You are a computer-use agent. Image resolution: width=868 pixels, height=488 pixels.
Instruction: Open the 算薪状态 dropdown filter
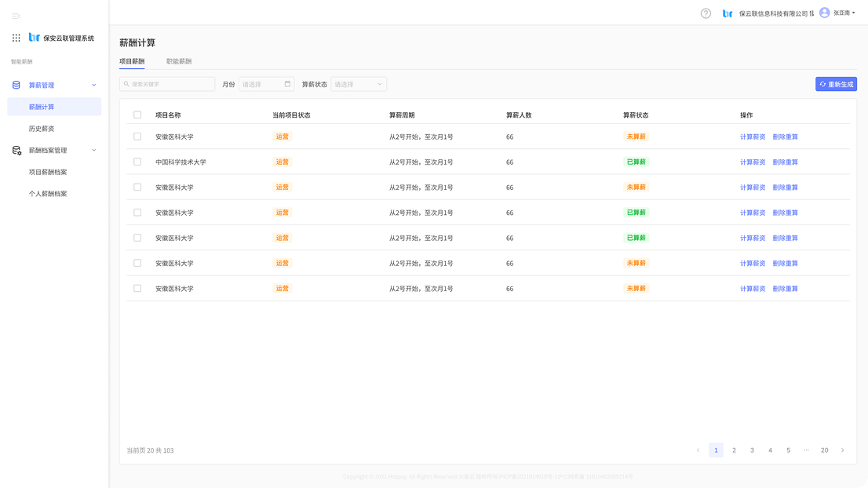pos(359,84)
